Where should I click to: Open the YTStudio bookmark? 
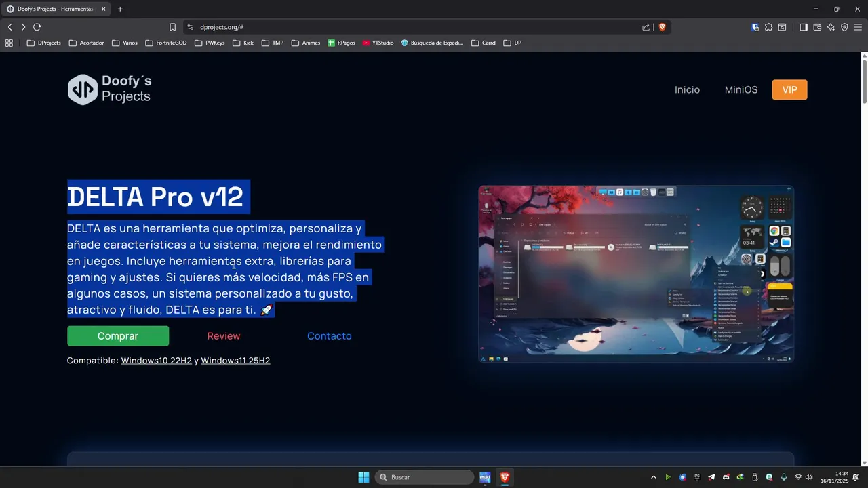(x=378, y=43)
